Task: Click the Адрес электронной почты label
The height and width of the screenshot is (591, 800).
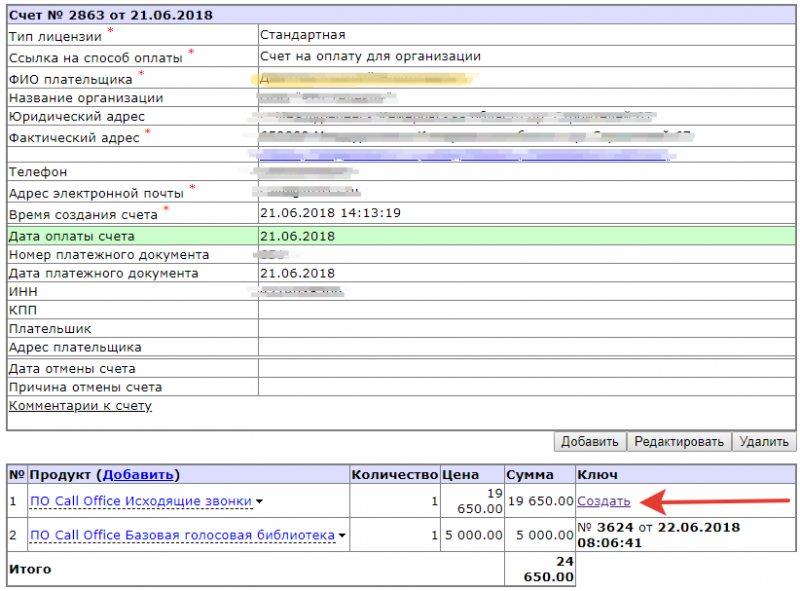Action: coord(96,193)
